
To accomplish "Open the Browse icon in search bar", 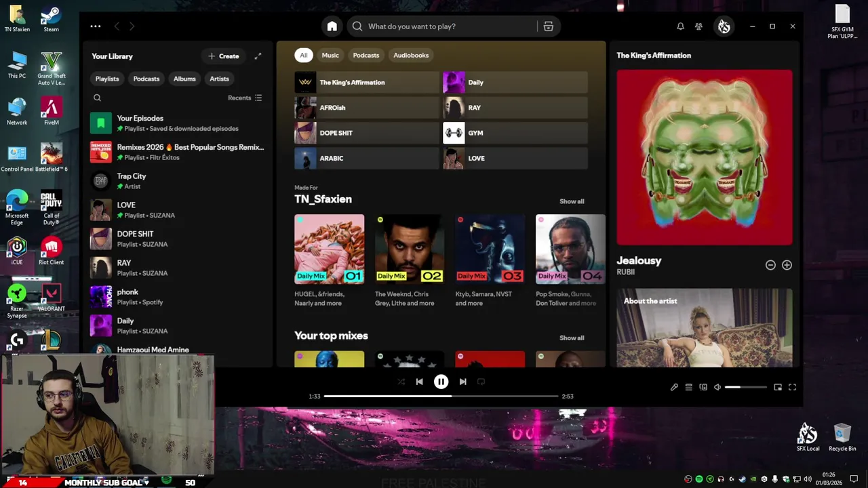I will pyautogui.click(x=549, y=26).
